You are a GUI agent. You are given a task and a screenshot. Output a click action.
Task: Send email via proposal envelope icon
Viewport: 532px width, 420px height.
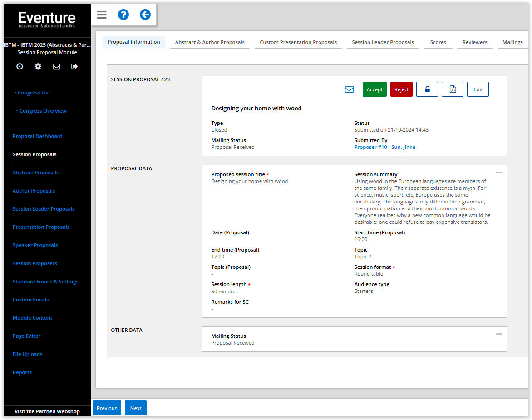point(349,89)
